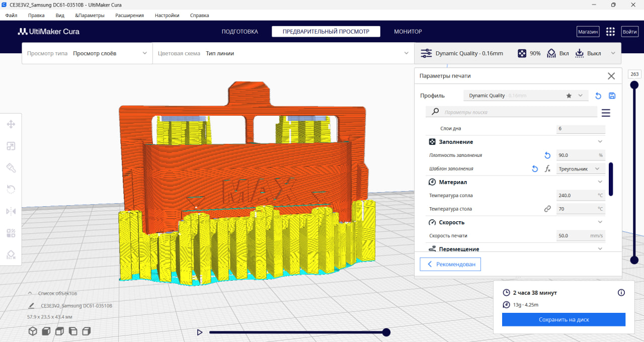Switch to the 3D perspective view cube
The width and height of the screenshot is (644, 342).
(x=33, y=331)
